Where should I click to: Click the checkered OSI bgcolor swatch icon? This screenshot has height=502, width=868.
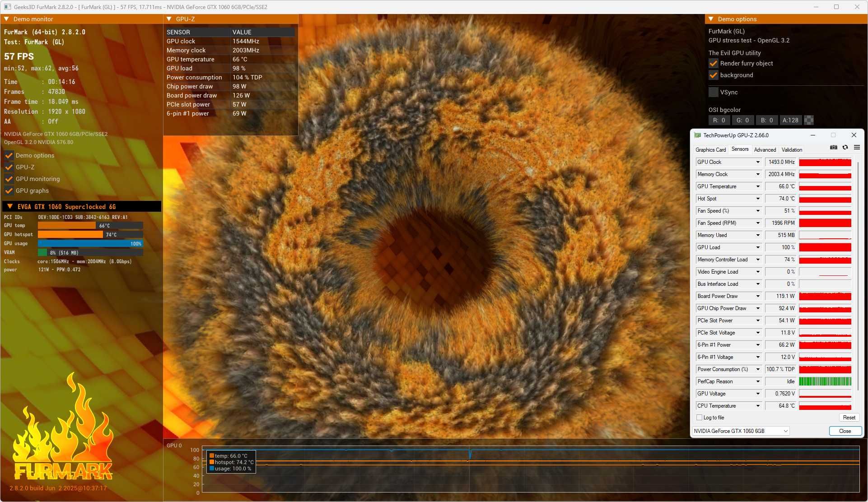click(x=809, y=120)
